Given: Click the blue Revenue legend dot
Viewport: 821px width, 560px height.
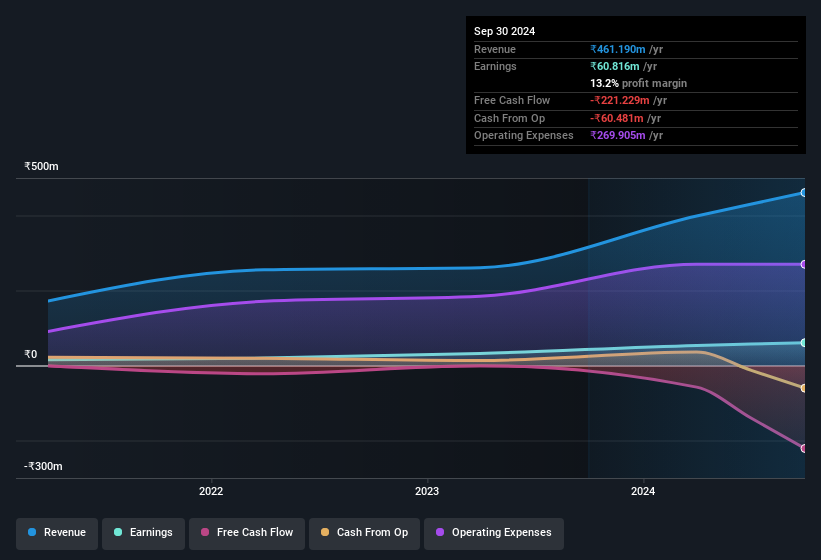Looking at the screenshot, I should click(32, 532).
